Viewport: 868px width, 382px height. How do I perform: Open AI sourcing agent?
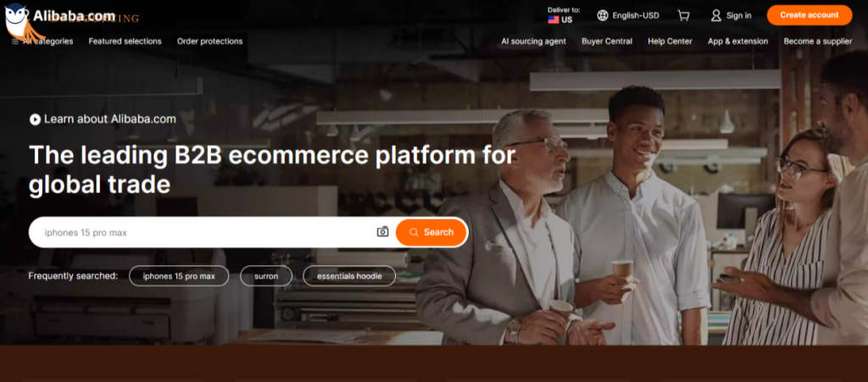pyautogui.click(x=534, y=42)
